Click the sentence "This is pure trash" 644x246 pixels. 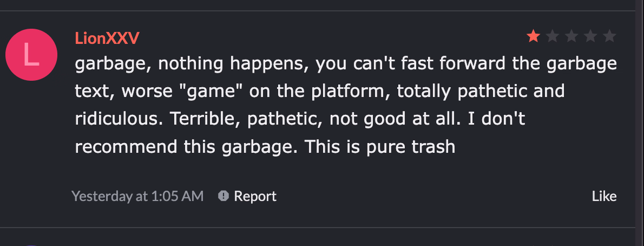pyautogui.click(x=379, y=146)
